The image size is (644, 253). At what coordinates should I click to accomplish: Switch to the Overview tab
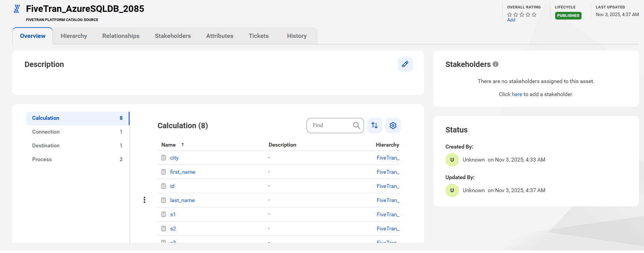pos(33,36)
